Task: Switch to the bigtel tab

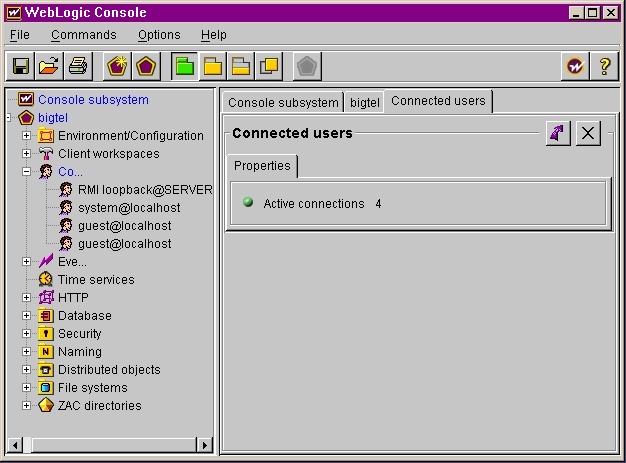Action: tap(365, 103)
